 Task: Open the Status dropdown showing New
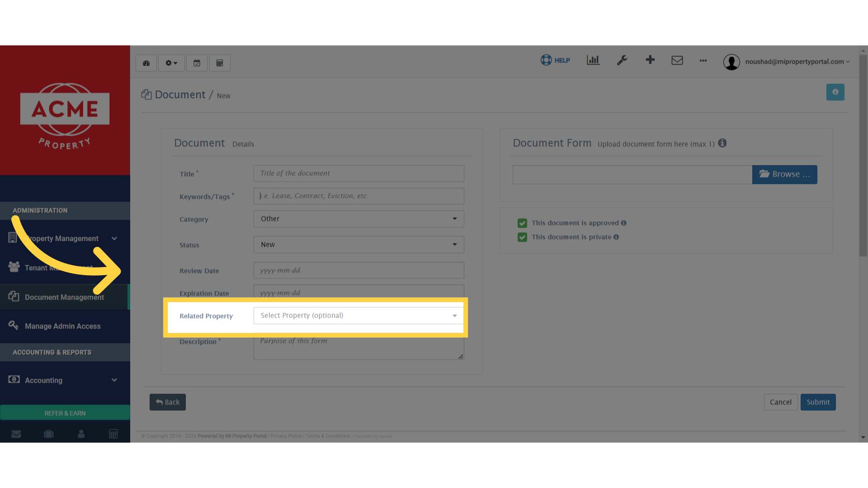click(359, 244)
